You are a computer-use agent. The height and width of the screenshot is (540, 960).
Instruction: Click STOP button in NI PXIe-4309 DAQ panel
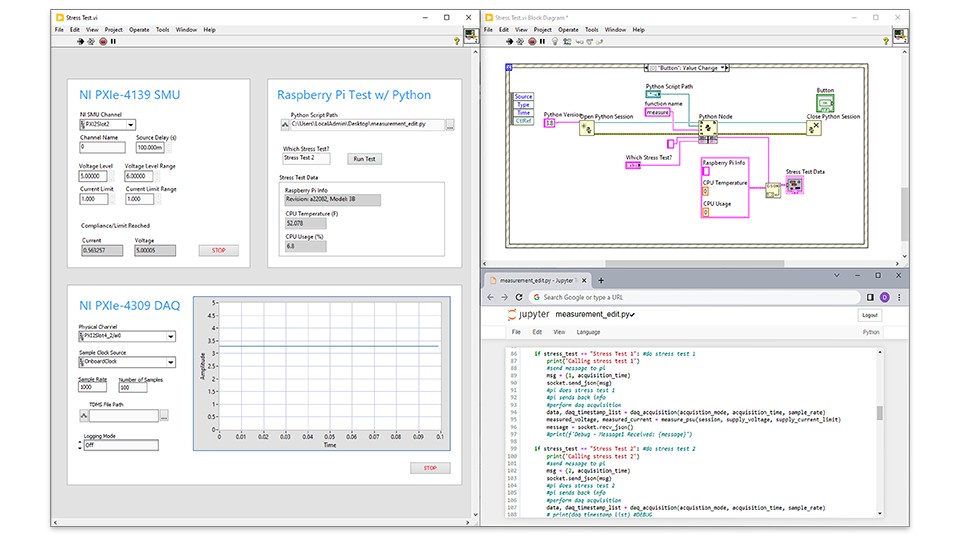(x=430, y=468)
